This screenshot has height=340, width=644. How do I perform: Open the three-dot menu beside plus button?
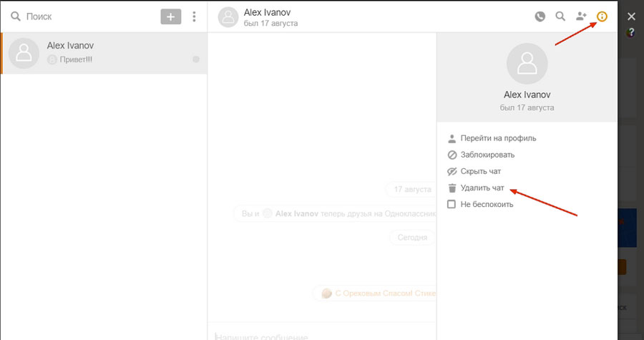coord(194,16)
